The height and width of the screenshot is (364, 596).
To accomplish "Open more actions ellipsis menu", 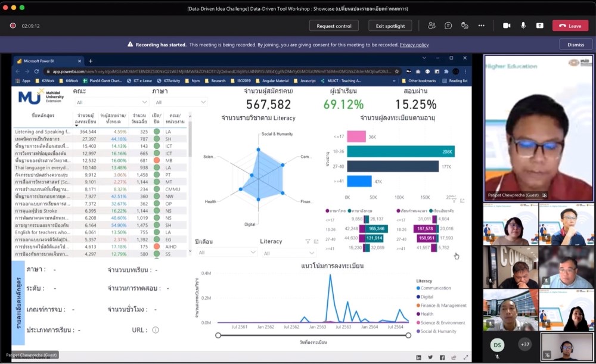I will point(482,26).
